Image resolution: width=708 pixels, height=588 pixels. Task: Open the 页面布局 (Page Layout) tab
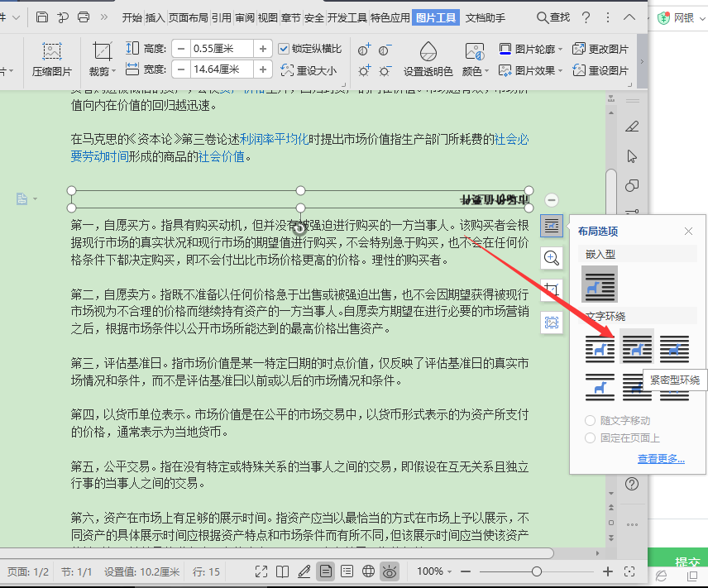pos(189,17)
